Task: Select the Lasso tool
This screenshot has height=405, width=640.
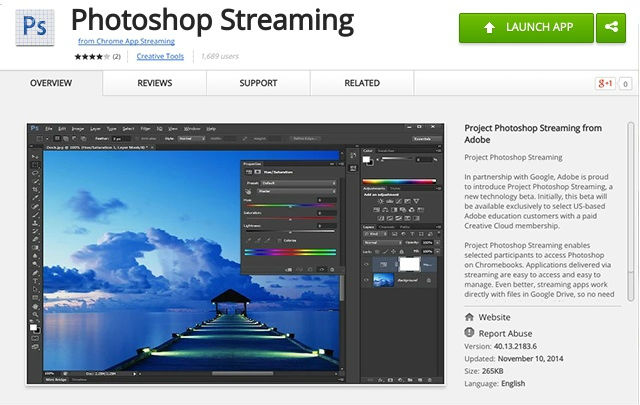Action: [36, 174]
